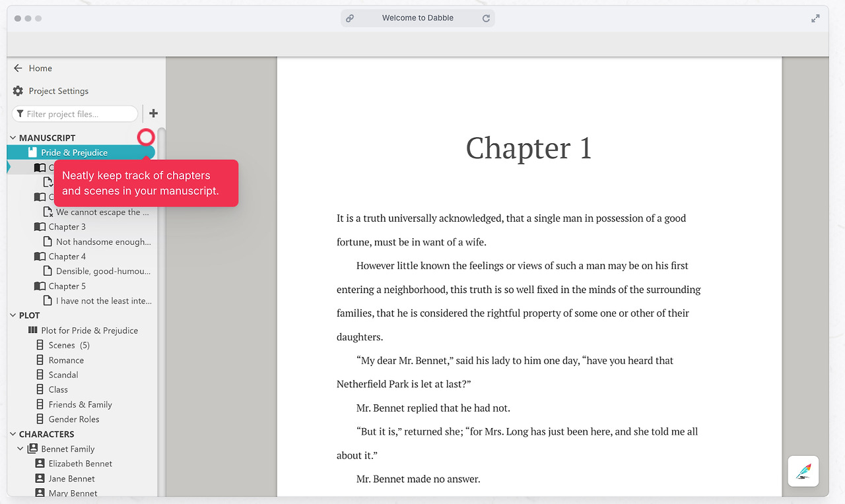The image size is (845, 504).
Task: Click the 'Mr. Bennet replied that he had not.' line
Action: tap(433, 408)
